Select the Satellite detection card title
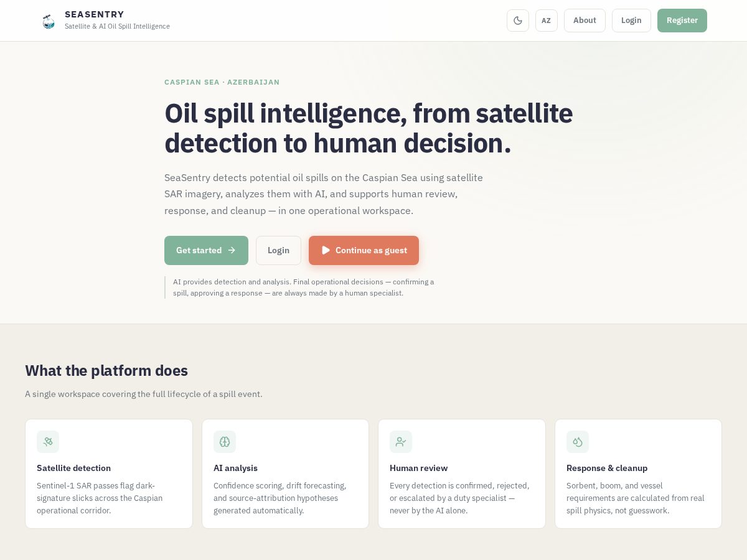This screenshot has width=747, height=560. (73, 468)
